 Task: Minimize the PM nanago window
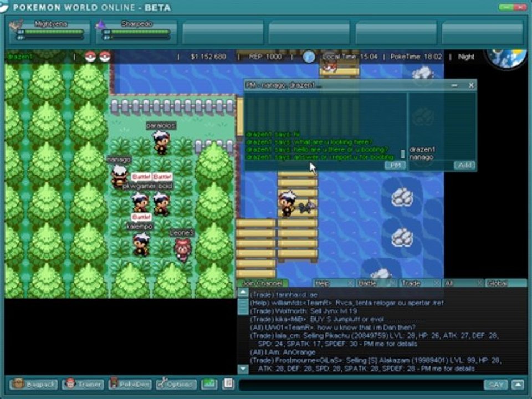pos(454,85)
